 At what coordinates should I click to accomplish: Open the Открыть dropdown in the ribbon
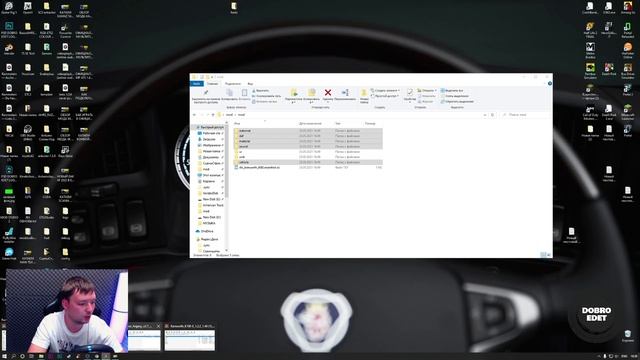pos(427,91)
